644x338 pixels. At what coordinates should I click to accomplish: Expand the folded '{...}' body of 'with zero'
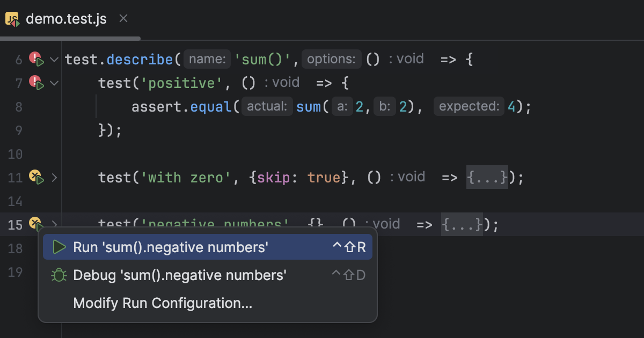[486, 177]
